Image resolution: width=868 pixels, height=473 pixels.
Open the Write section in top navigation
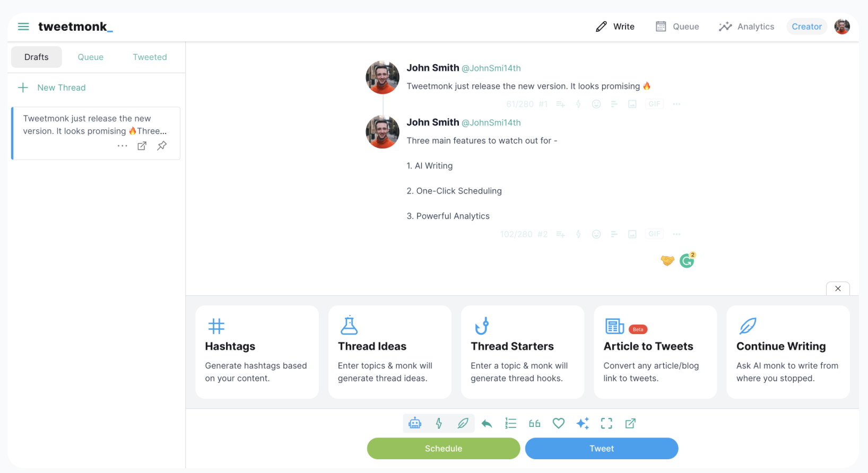[x=615, y=27]
